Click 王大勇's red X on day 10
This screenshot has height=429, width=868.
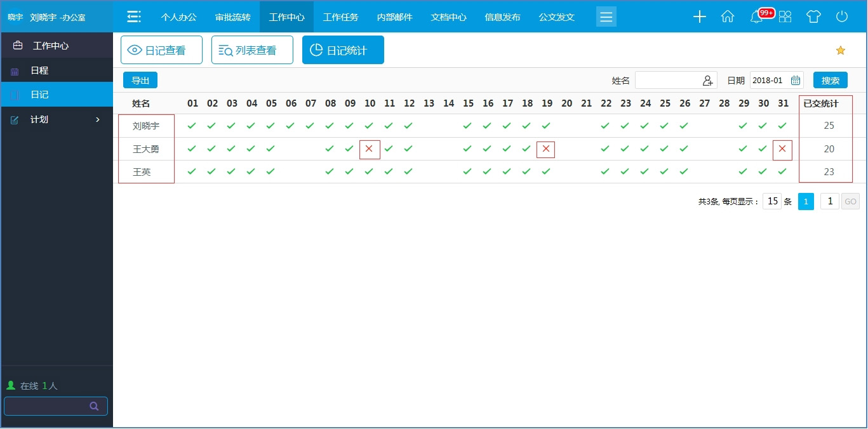pos(369,148)
